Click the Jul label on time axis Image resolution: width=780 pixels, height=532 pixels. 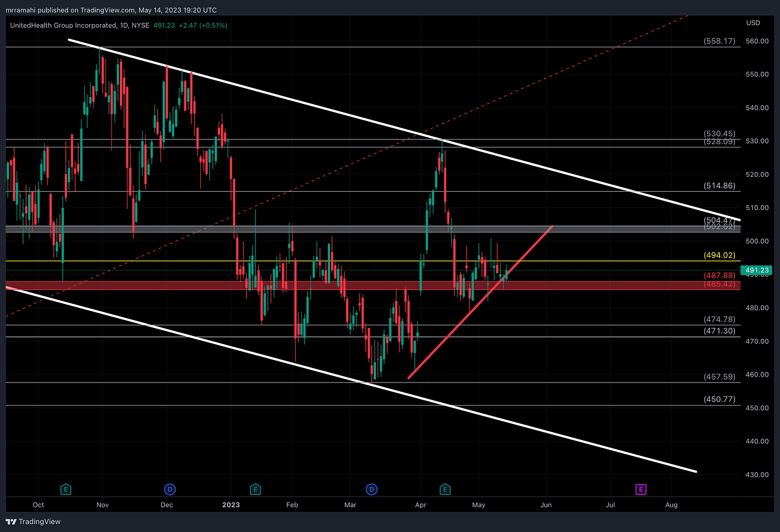pos(610,505)
